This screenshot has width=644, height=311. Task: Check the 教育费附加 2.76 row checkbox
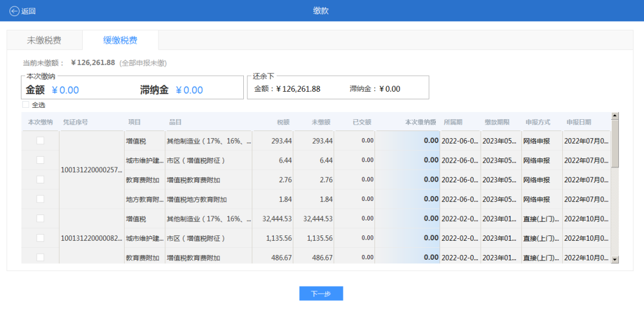(x=41, y=179)
